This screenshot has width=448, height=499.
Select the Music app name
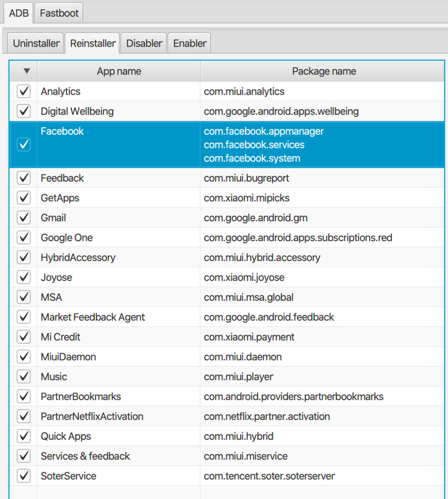[54, 377]
